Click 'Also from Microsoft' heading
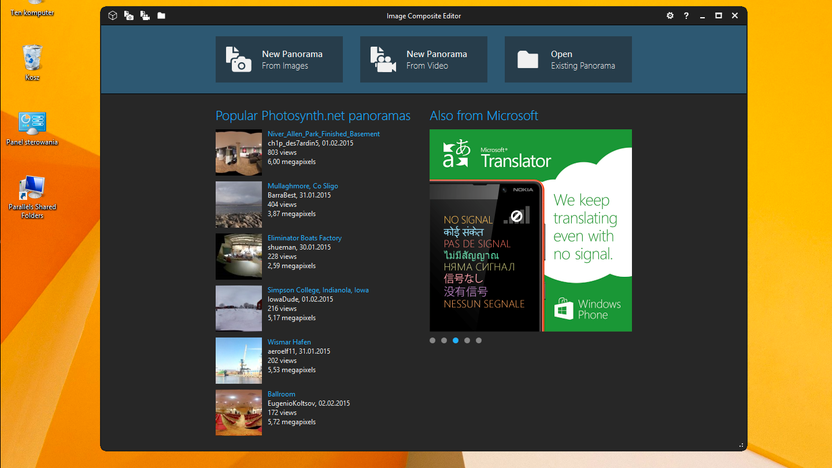The width and height of the screenshot is (832, 468). 484,116
